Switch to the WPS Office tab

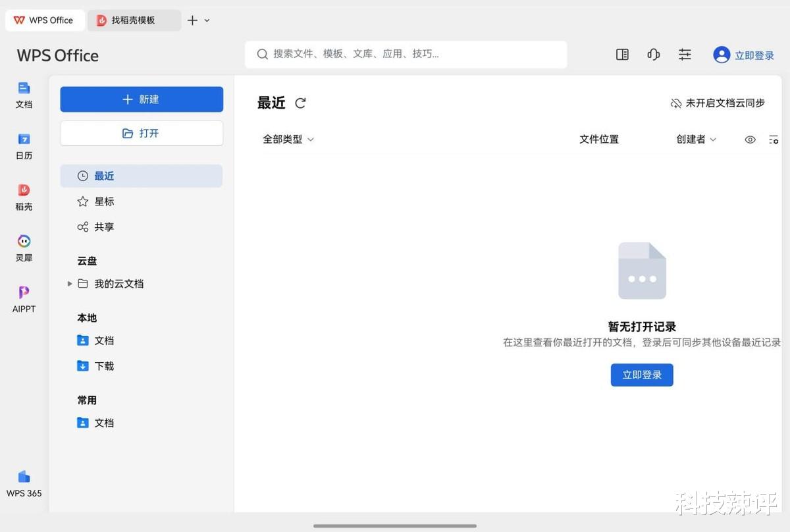point(45,20)
